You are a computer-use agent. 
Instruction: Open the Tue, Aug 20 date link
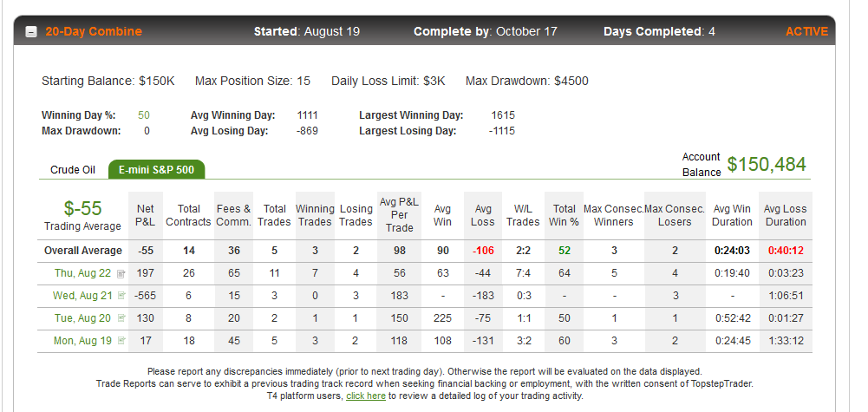82,318
